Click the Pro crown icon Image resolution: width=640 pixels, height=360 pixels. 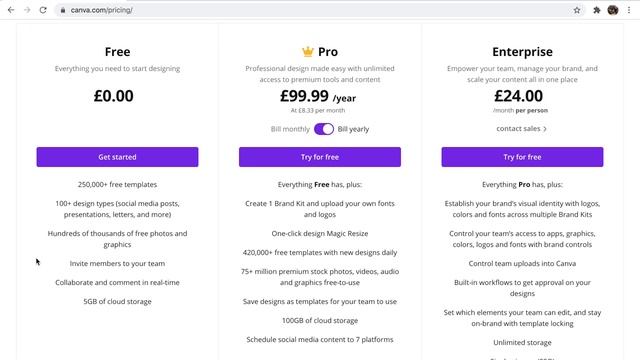[x=308, y=51]
